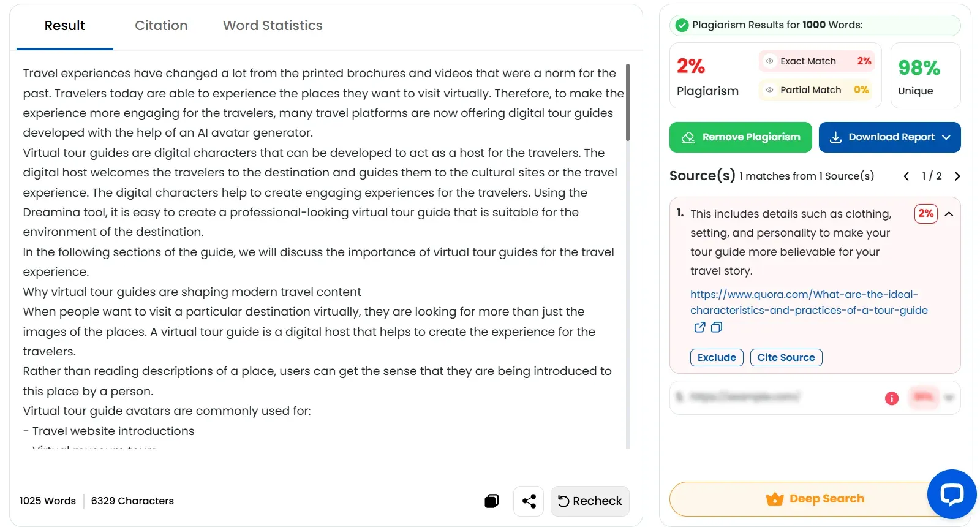Click the Recheck button
This screenshot has width=980, height=527.
click(590, 501)
